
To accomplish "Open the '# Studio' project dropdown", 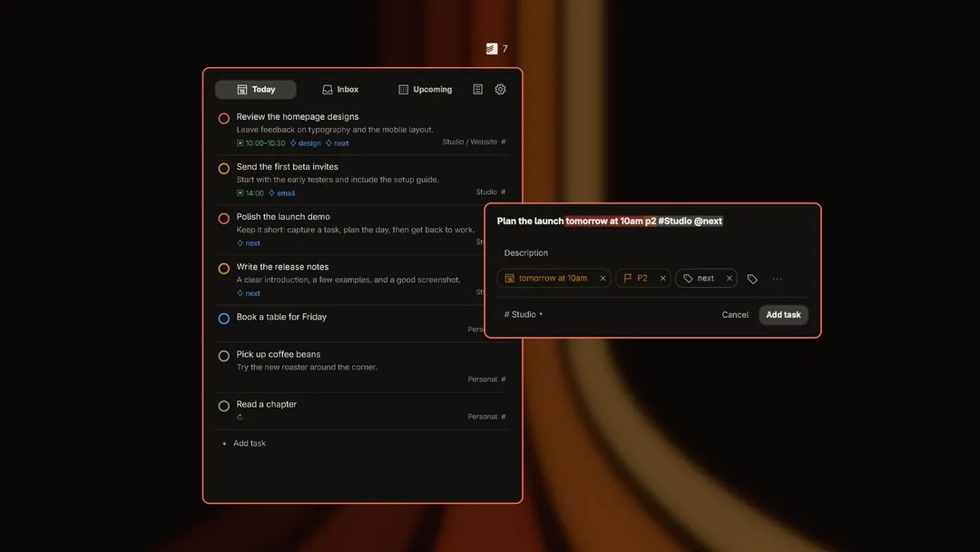I will pyautogui.click(x=524, y=314).
